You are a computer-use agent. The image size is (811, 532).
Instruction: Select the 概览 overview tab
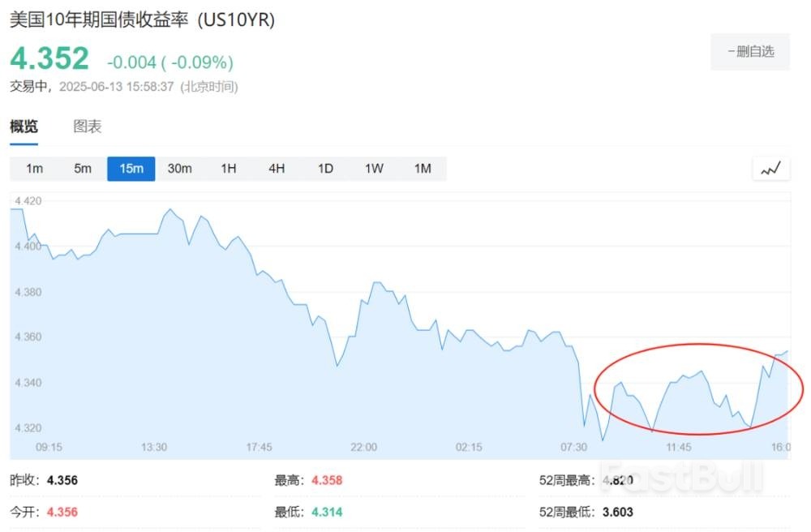coord(24,126)
